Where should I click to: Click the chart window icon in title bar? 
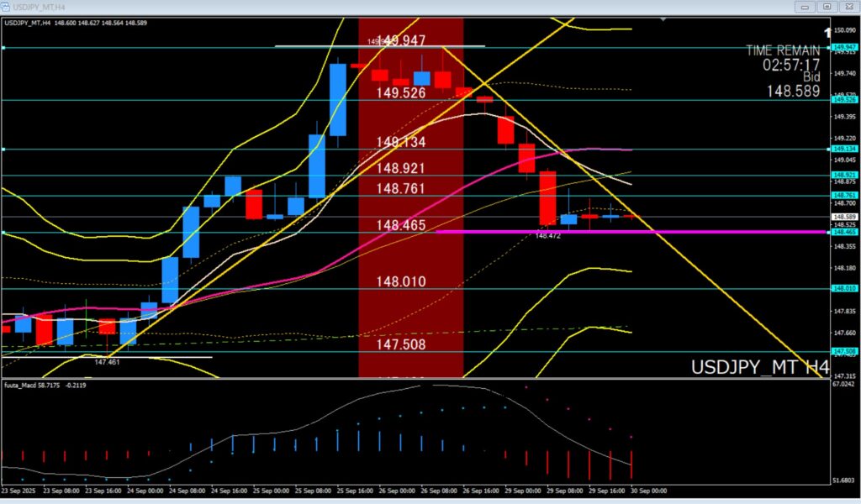(x=5, y=6)
